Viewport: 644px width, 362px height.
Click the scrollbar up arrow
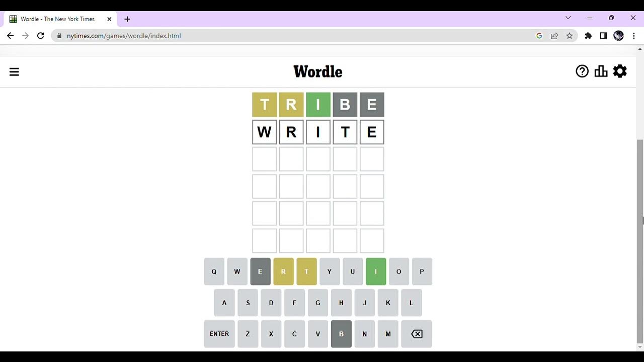coord(640,49)
